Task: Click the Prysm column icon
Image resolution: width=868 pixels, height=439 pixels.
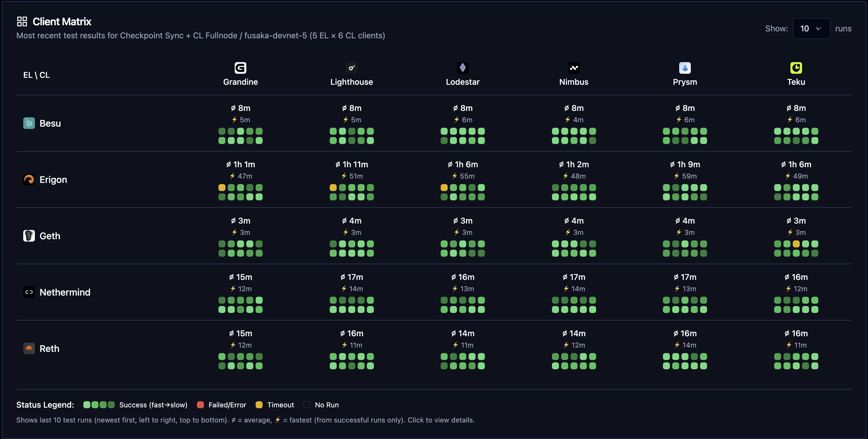Action: [x=685, y=67]
